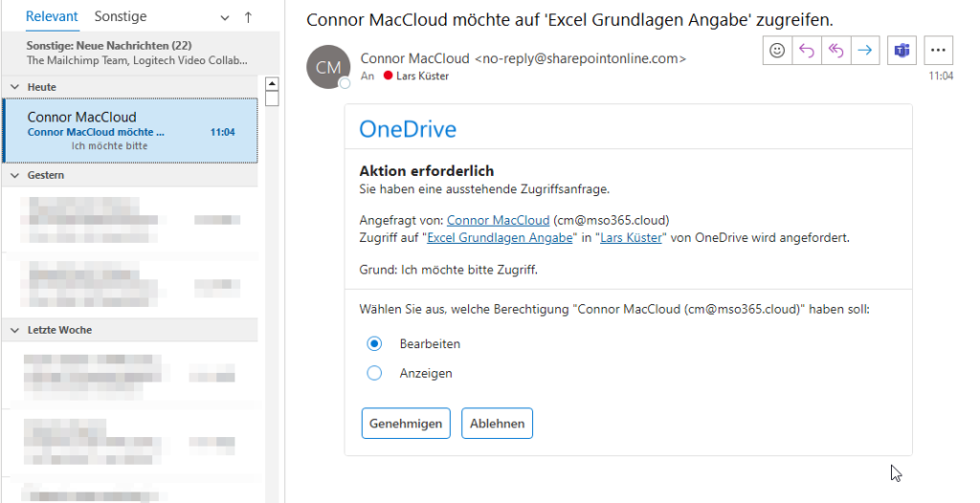Viewport: 980px width, 503px height.
Task: Select the Connor MacCloud email at 11:04
Action: pyautogui.click(x=130, y=131)
